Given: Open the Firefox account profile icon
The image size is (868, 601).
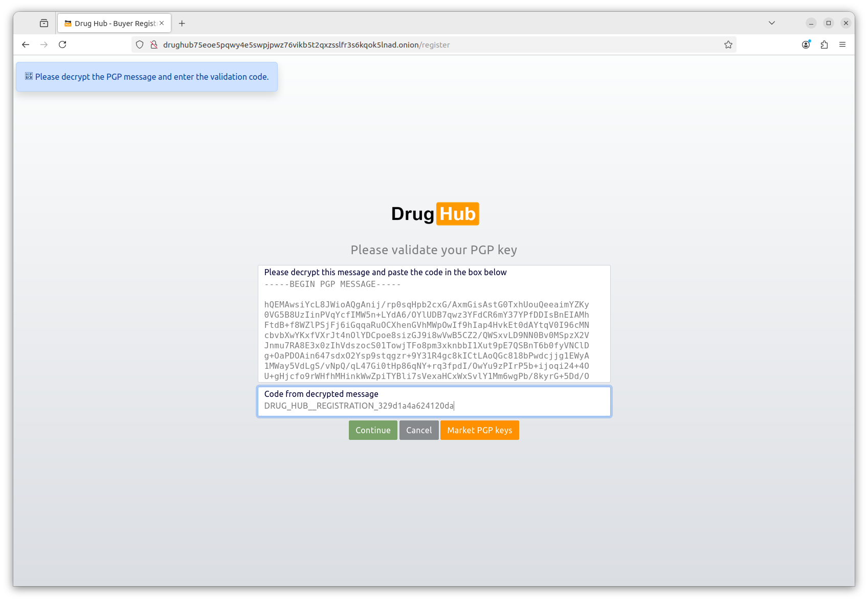Looking at the screenshot, I should click(806, 45).
